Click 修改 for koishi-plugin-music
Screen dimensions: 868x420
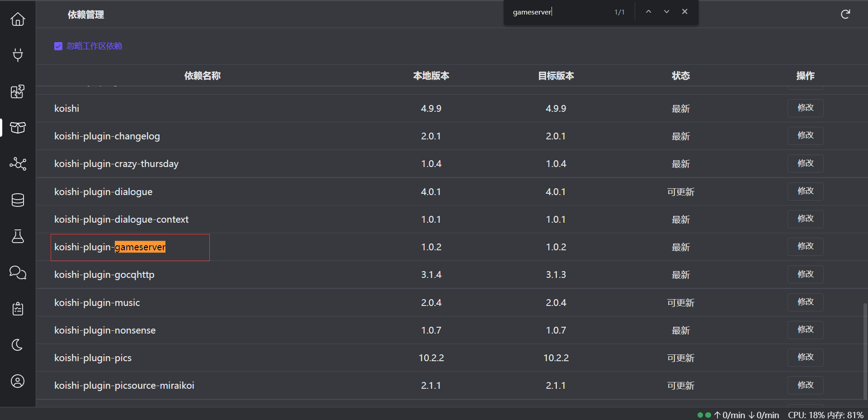click(805, 302)
